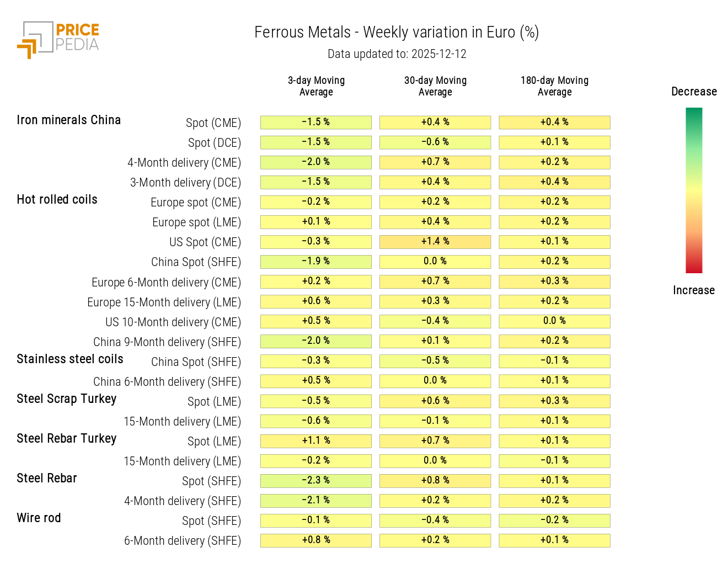The width and height of the screenshot is (728, 563).
Task: Click the -2.3 % cell for Steel Rebar Spot
Action: 316,481
